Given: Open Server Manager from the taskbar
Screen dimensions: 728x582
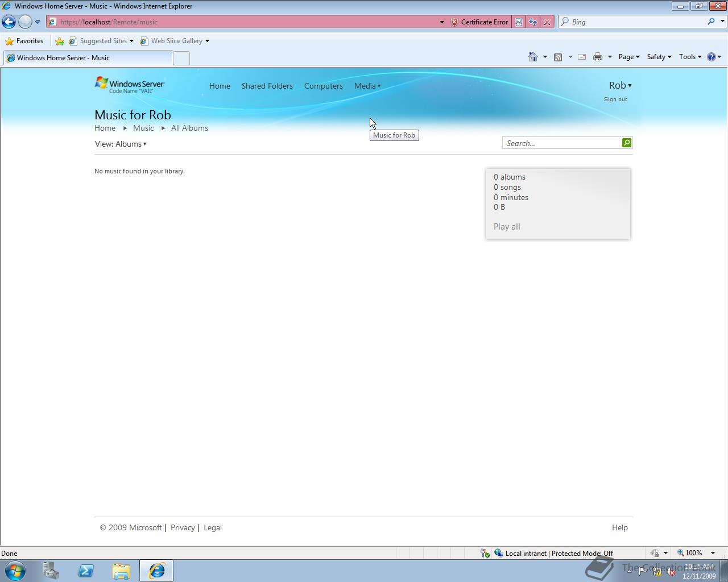Looking at the screenshot, I should (51, 571).
